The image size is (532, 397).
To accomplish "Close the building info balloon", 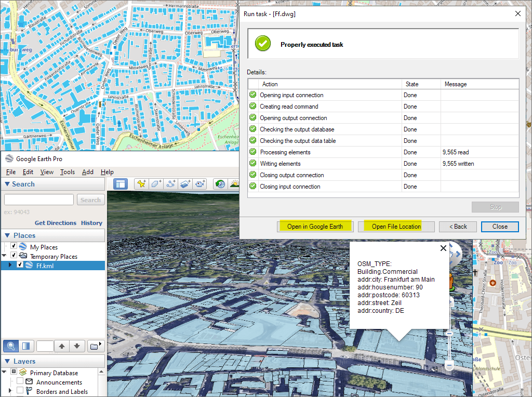I will (443, 248).
